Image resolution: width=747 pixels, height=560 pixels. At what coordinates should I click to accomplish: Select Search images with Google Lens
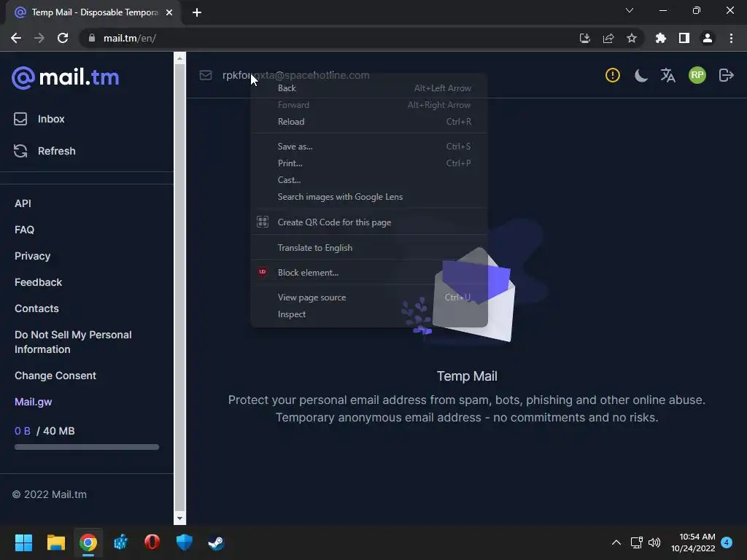click(x=369, y=197)
